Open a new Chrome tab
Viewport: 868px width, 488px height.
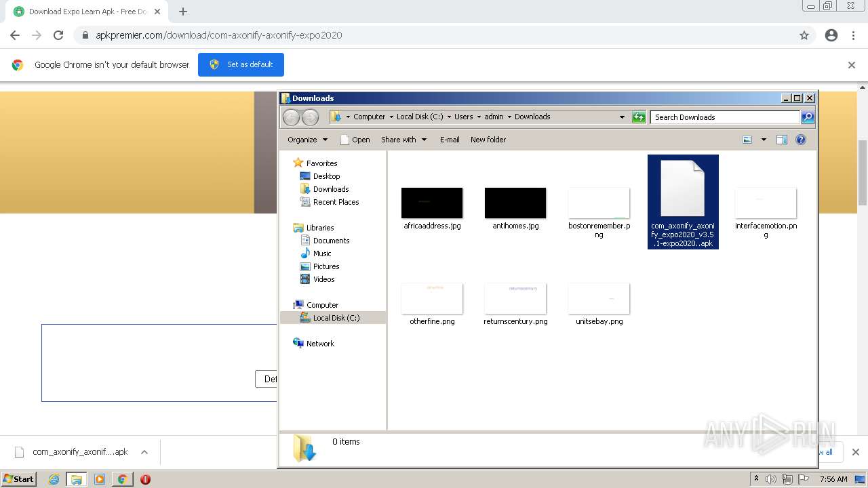point(183,12)
